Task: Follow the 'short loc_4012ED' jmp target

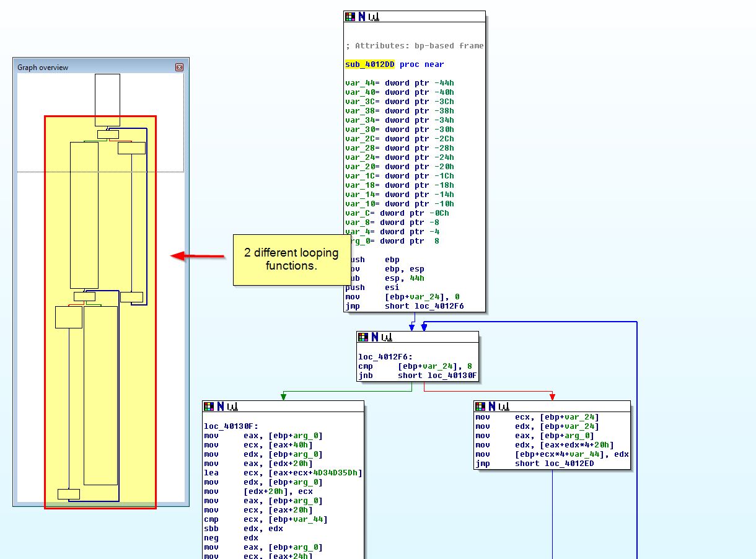Action: pos(555,464)
